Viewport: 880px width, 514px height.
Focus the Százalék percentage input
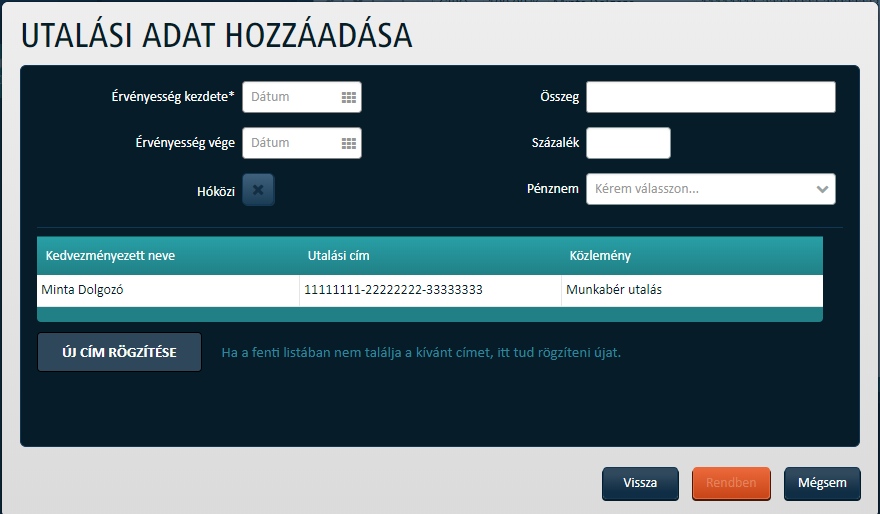pyautogui.click(x=628, y=143)
